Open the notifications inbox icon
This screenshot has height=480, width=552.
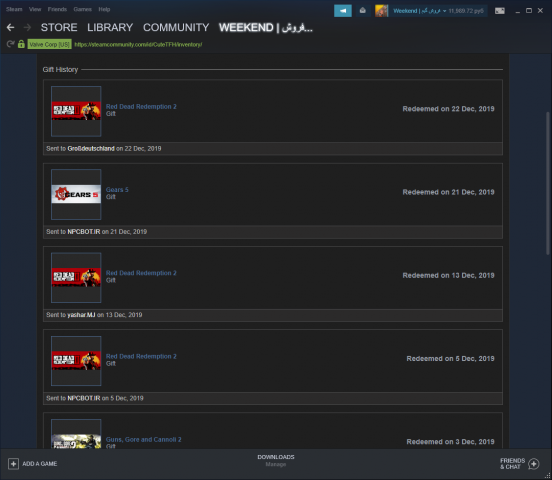362,11
